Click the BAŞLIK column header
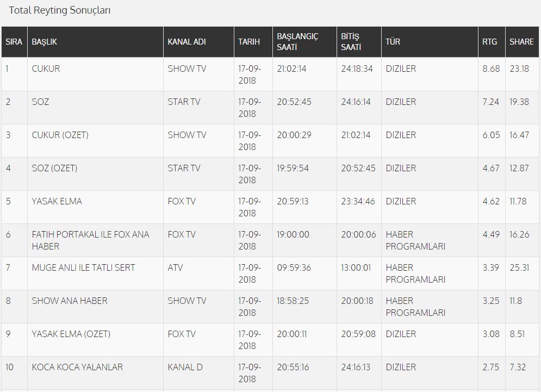 click(44, 42)
